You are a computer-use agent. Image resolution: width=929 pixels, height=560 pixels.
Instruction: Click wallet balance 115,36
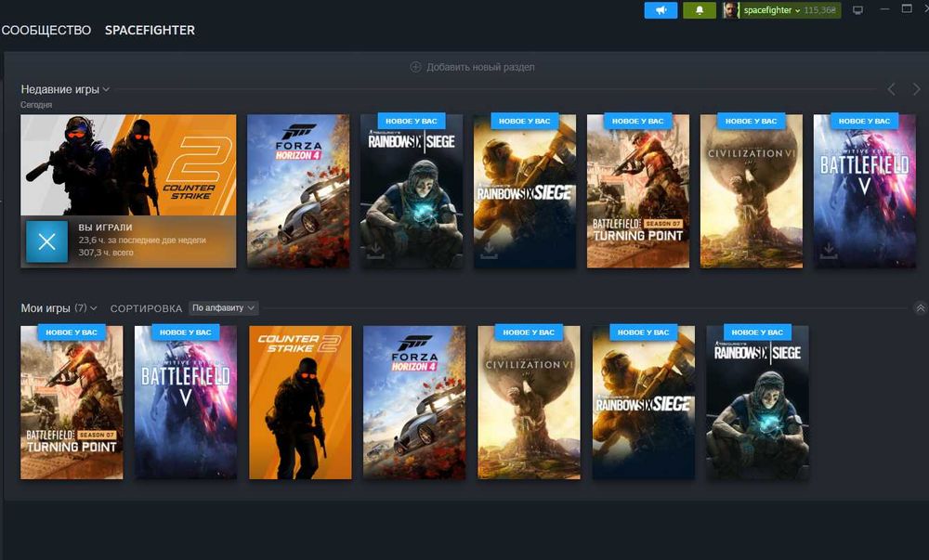pos(820,10)
